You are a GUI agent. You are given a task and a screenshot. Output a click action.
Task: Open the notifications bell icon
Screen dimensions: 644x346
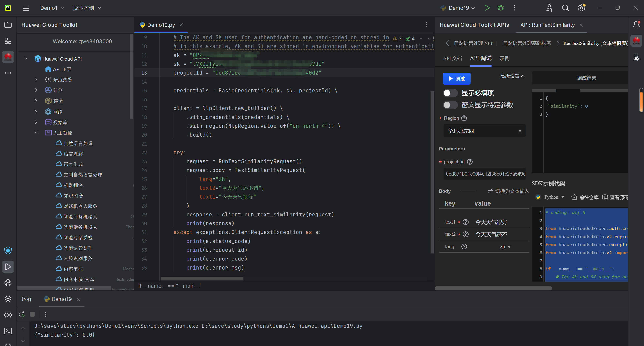[x=636, y=25]
